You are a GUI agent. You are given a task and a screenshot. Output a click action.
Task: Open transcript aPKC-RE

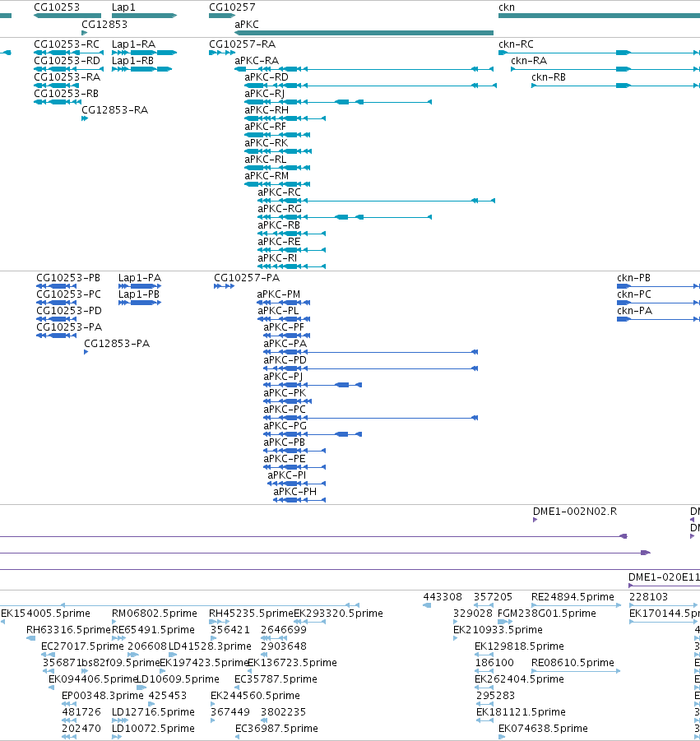click(x=279, y=242)
